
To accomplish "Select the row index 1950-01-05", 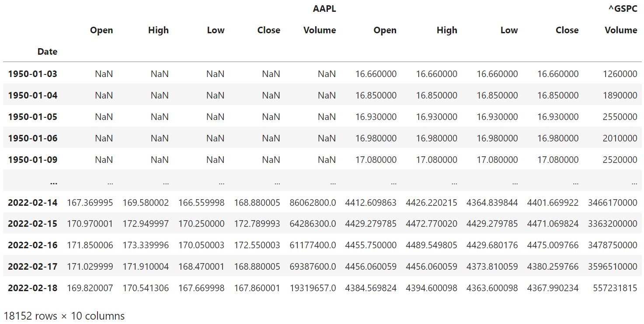I will pyautogui.click(x=33, y=116).
